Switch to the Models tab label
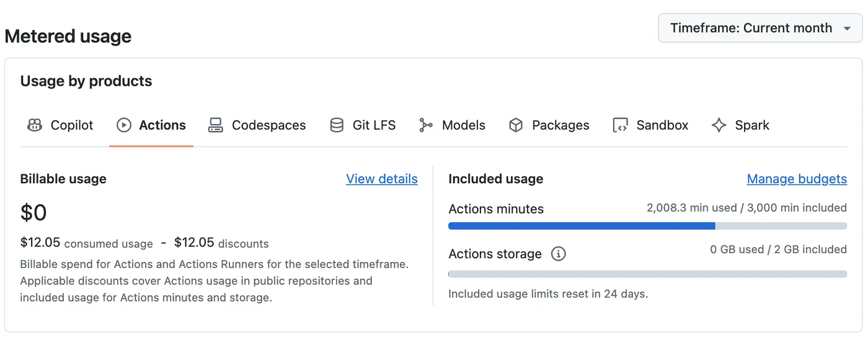Viewport: 868px width, 337px height. [x=464, y=125]
